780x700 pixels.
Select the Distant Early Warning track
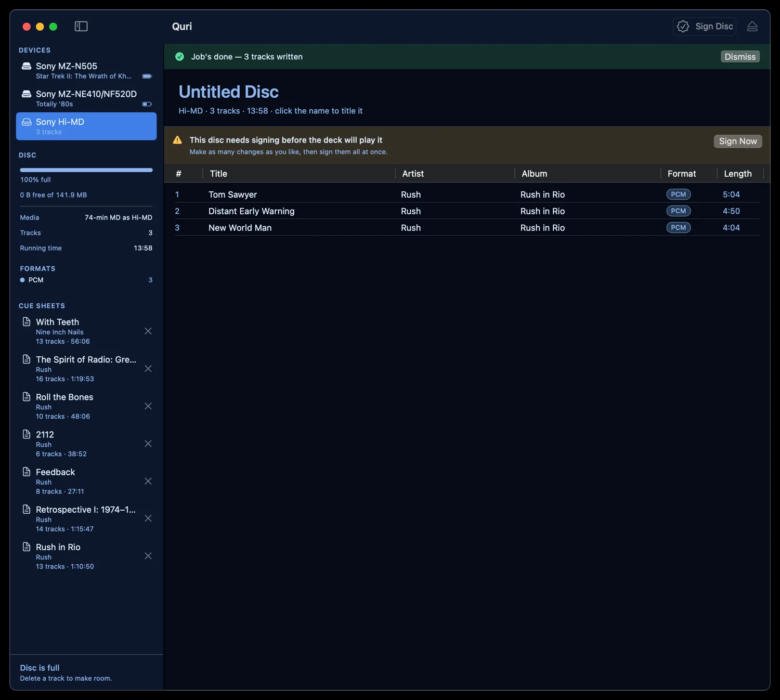[x=467, y=211]
